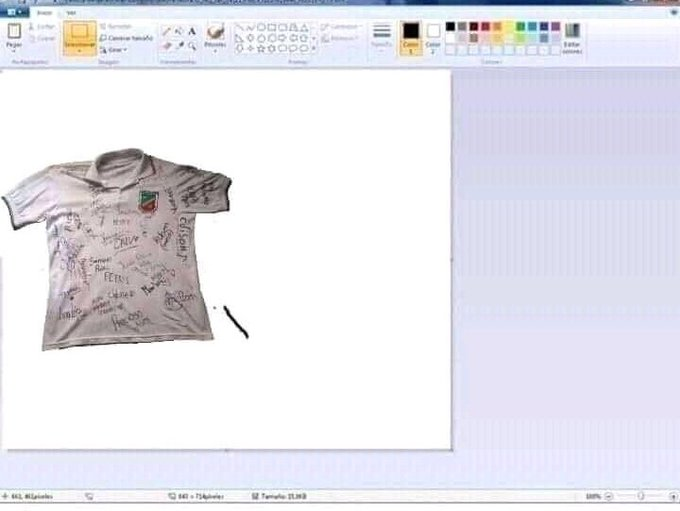Viewport: 680px width, 511px height.
Task: Pick the gray color swatch
Action: pos(462,27)
